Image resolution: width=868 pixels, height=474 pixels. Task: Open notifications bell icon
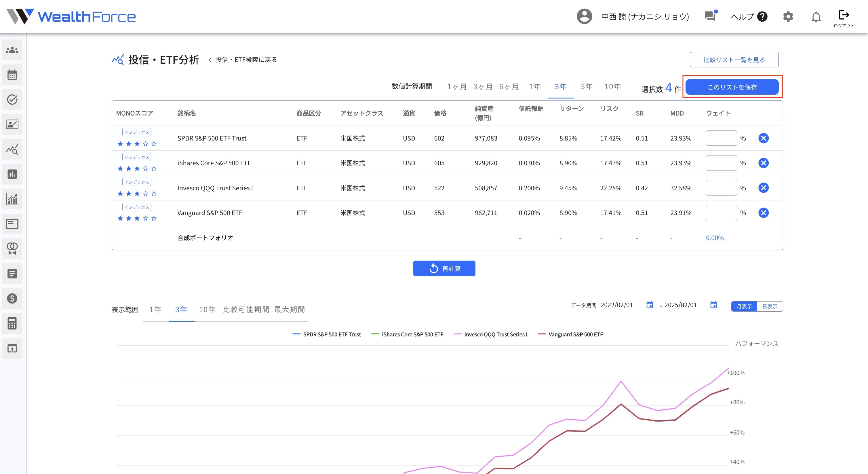pyautogui.click(x=816, y=16)
